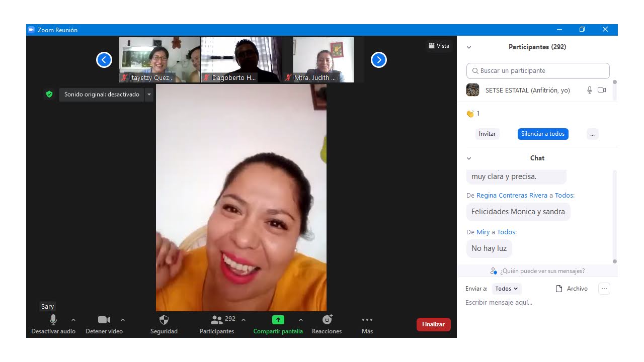Viewport: 644px width, 362px height.
Task: Open audio options caret next to microphone
Action: [x=73, y=320]
